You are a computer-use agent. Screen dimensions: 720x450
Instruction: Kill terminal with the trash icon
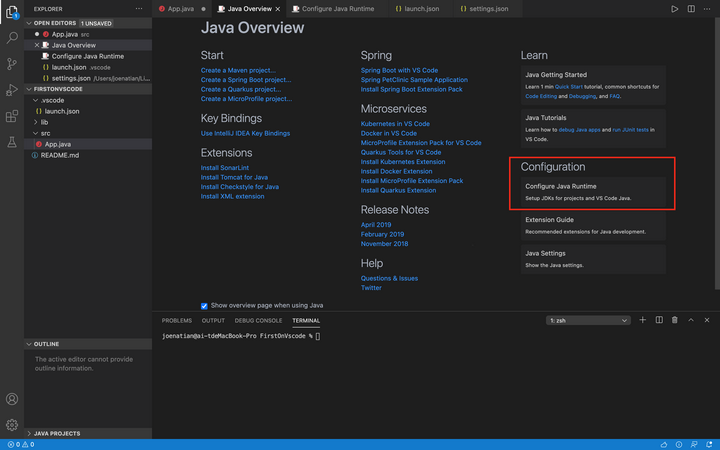[675, 320]
